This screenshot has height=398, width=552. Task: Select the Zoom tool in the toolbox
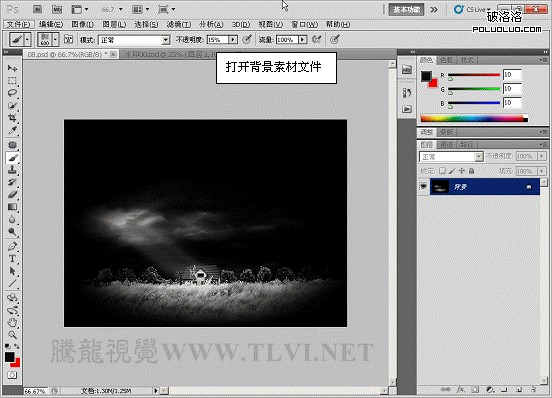point(12,335)
